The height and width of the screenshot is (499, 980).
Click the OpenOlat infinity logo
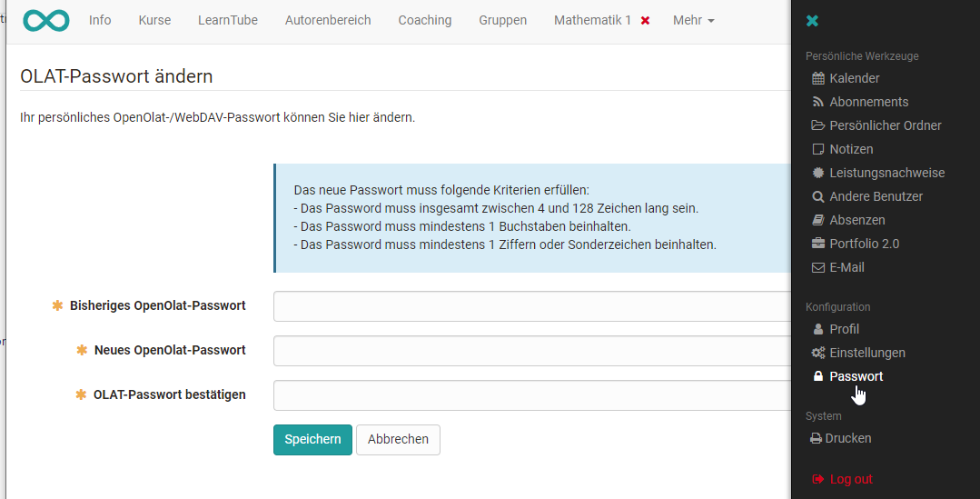(46, 21)
